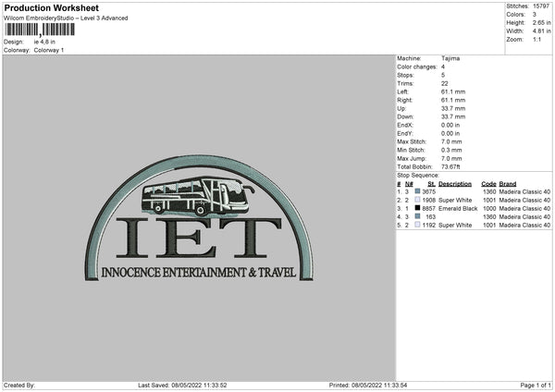This screenshot has width=555, height=392.
Task: Select the Zoom value 1:1
Action: (536, 39)
